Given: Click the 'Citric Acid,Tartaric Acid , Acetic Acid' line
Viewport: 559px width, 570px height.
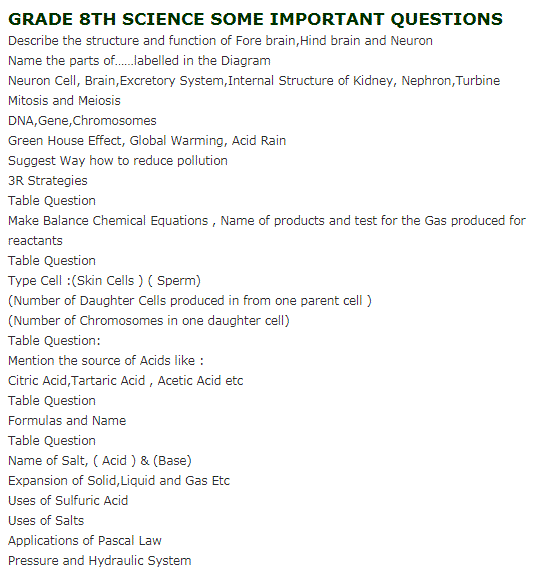Looking at the screenshot, I should (125, 381).
